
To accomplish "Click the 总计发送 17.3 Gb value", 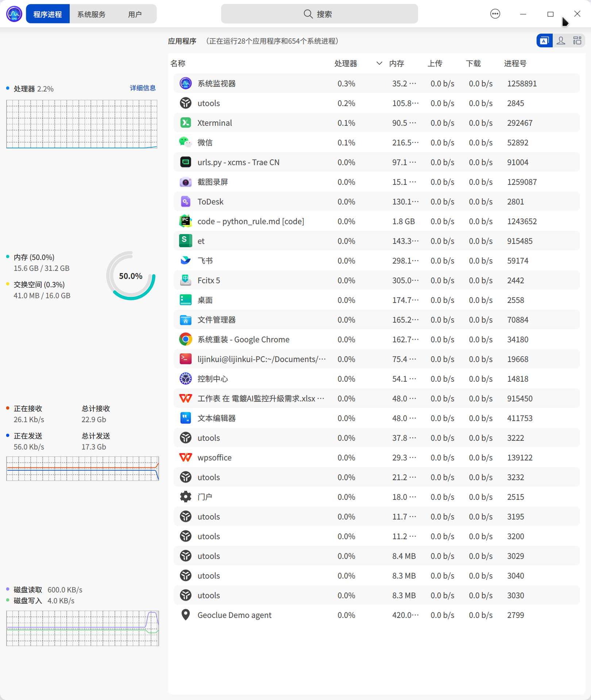I will 94,447.
